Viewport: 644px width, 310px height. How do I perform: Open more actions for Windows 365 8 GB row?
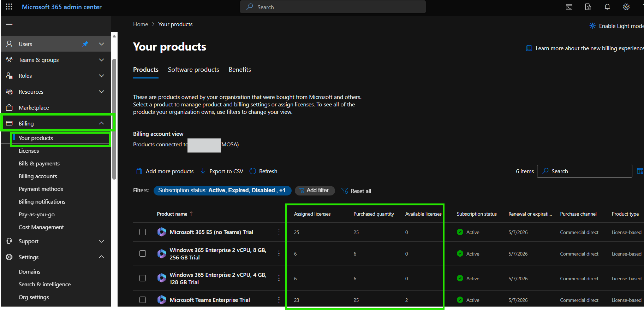(279, 253)
